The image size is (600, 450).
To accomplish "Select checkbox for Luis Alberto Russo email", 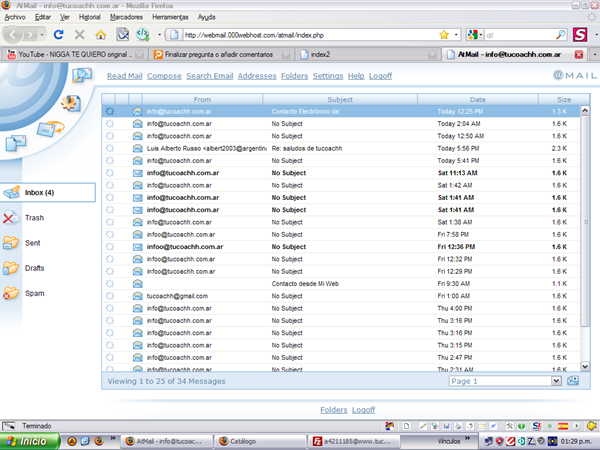I will [110, 148].
